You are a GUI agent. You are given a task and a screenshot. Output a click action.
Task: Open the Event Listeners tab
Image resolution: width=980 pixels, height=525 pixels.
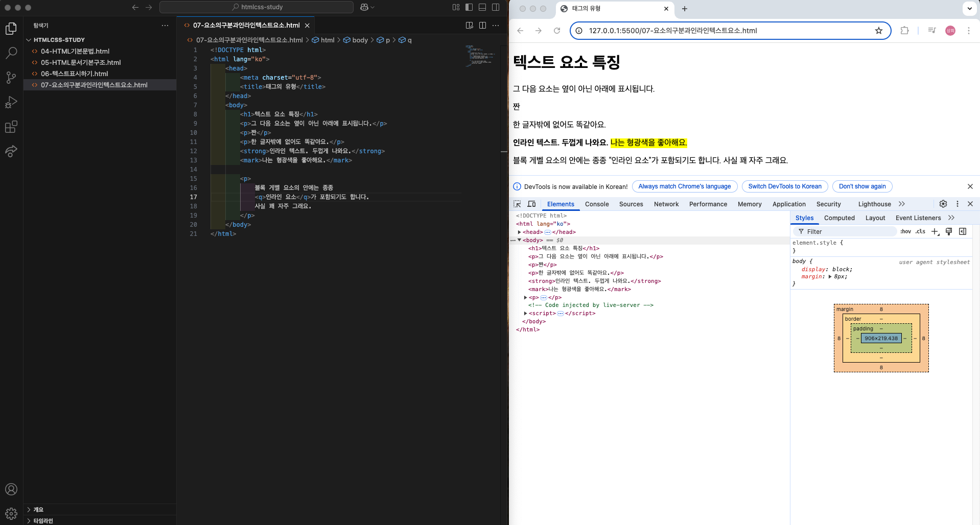(918, 218)
